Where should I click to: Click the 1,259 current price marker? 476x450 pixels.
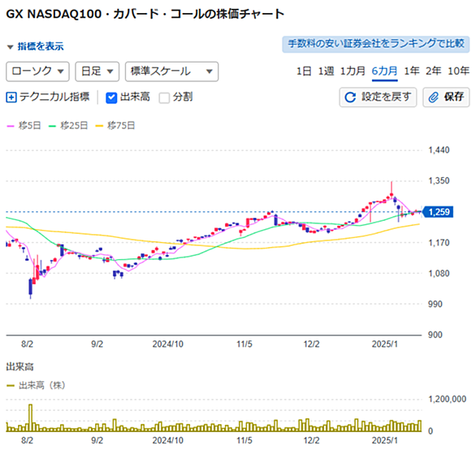click(x=438, y=212)
